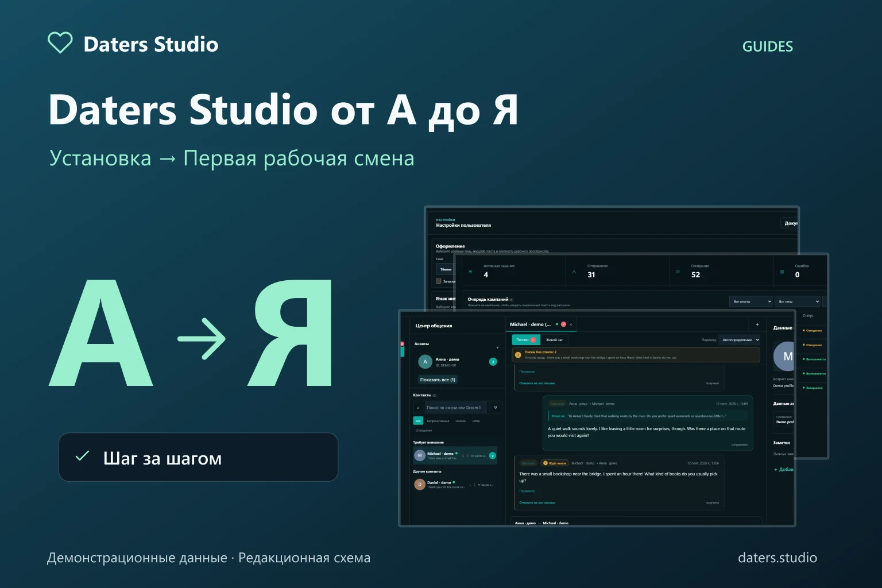Add a new conversation tab with plus
Screen dimensions: 882x588
pos(757,324)
